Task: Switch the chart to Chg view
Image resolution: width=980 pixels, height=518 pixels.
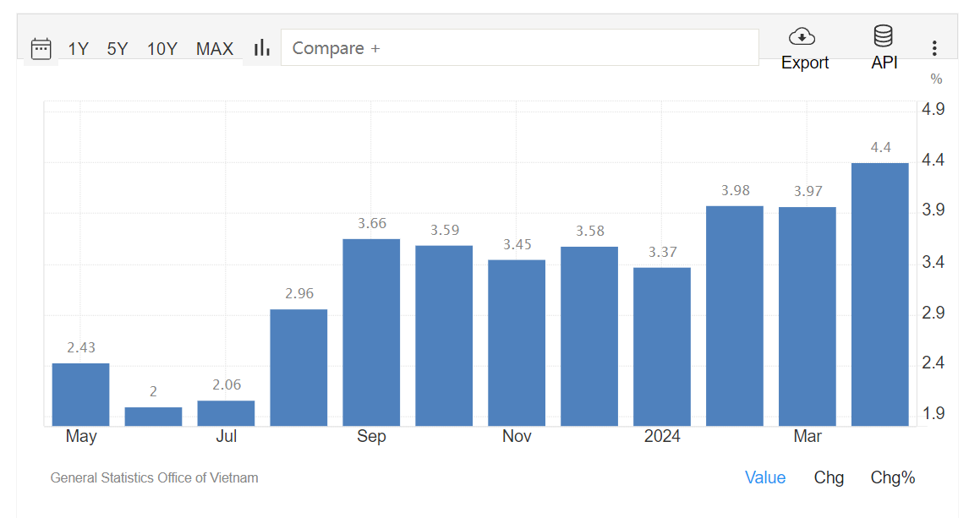Action: coord(829,477)
